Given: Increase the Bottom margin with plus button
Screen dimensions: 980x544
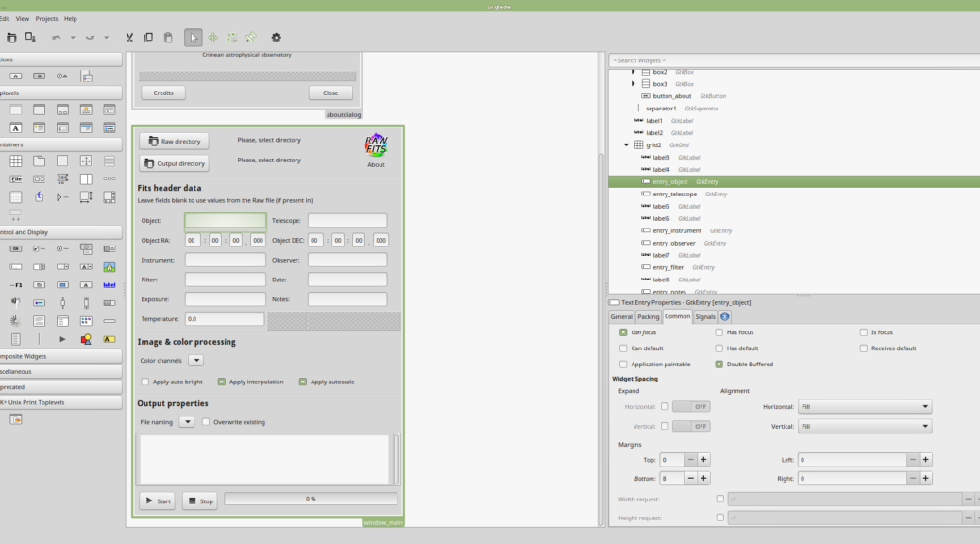Looking at the screenshot, I should (x=703, y=479).
